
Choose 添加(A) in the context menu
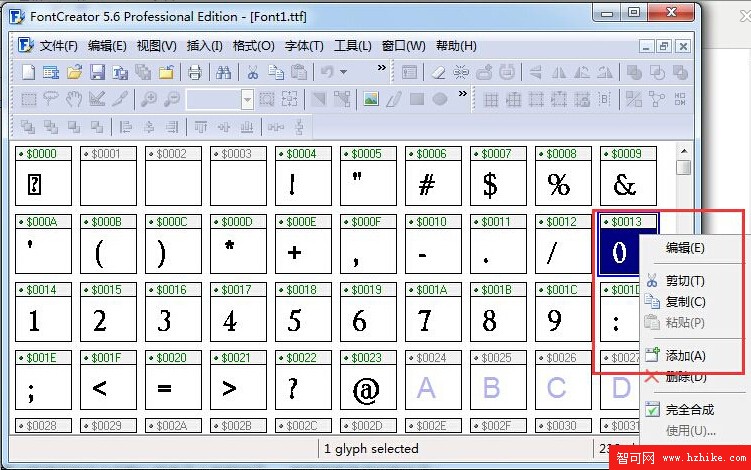[x=685, y=355]
